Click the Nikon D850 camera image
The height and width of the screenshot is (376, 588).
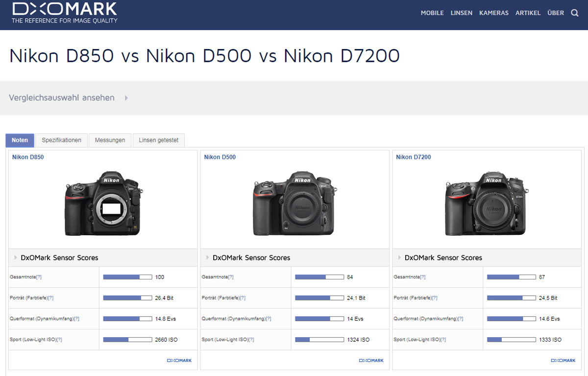pos(103,203)
